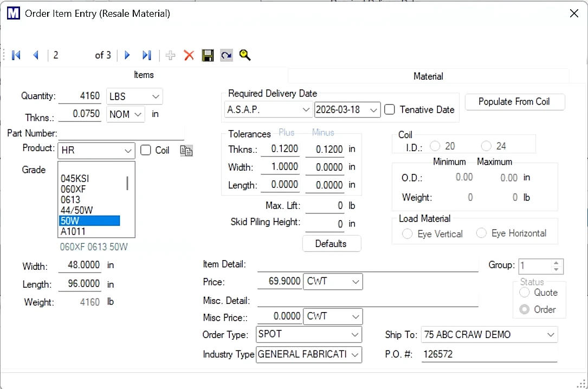Image resolution: width=588 pixels, height=389 pixels.
Task: Delete the record with the red X icon
Action: [x=189, y=55]
